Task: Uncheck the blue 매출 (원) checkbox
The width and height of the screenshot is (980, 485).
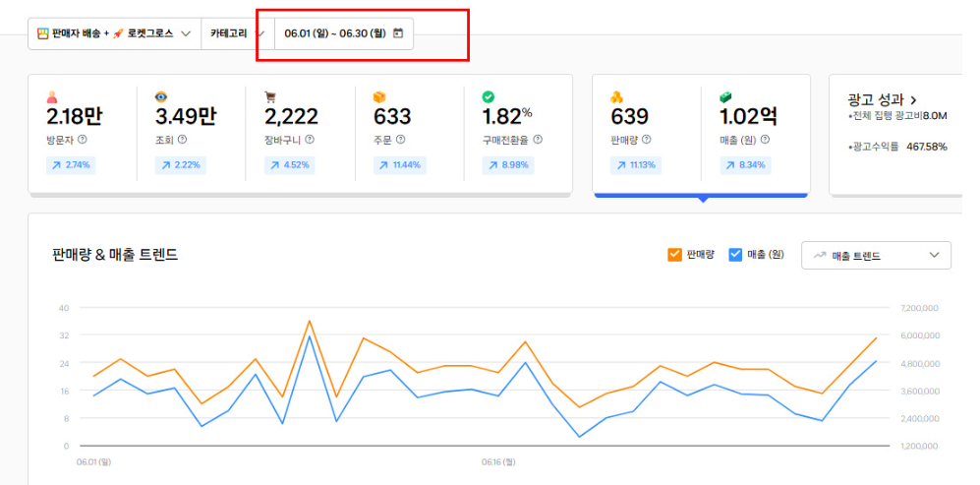Action: pyautogui.click(x=735, y=255)
